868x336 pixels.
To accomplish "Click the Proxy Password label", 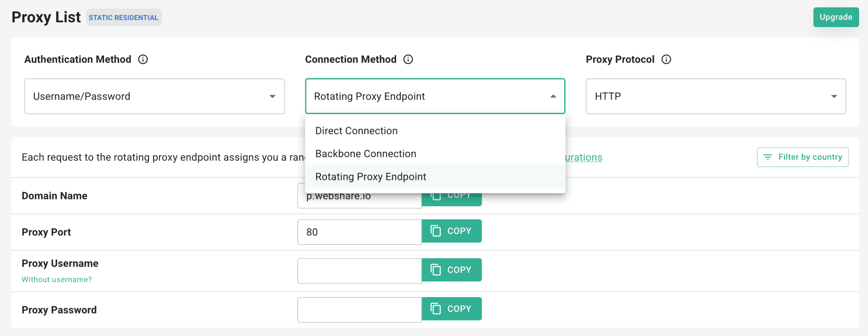I will click(x=59, y=310).
